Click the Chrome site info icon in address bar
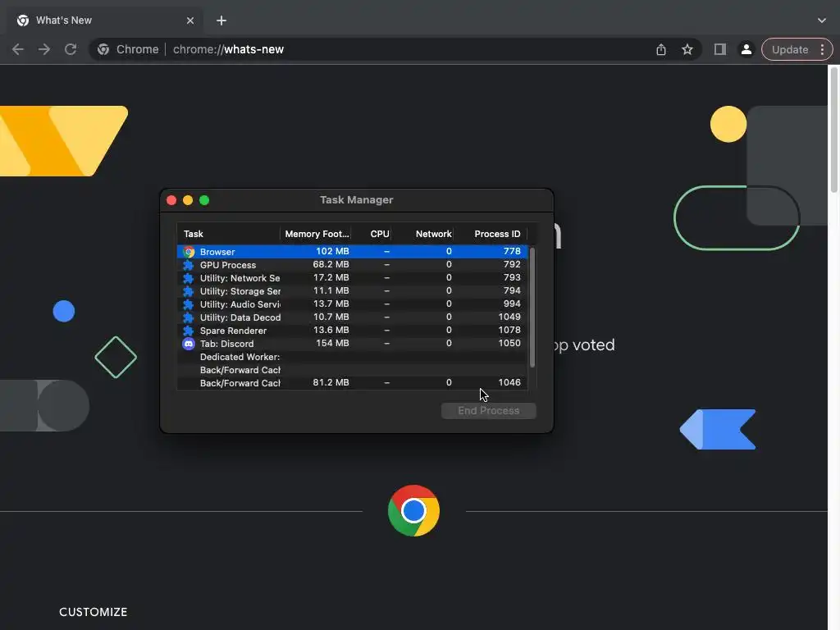 pos(103,49)
